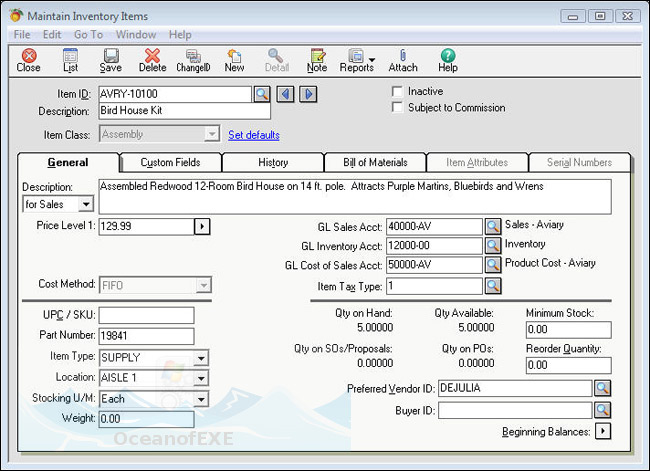The width and height of the screenshot is (650, 471).
Task: Expand the Item Type dropdown
Action: click(x=202, y=357)
